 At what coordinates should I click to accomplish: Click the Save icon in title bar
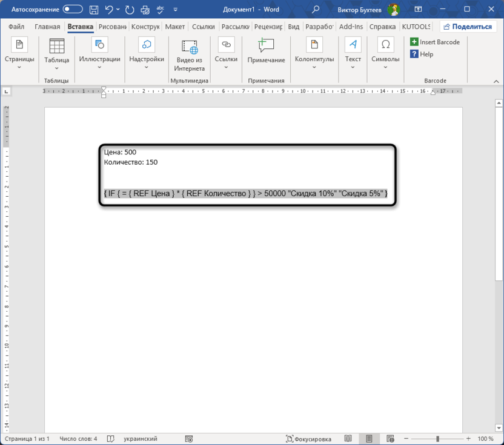(x=94, y=10)
